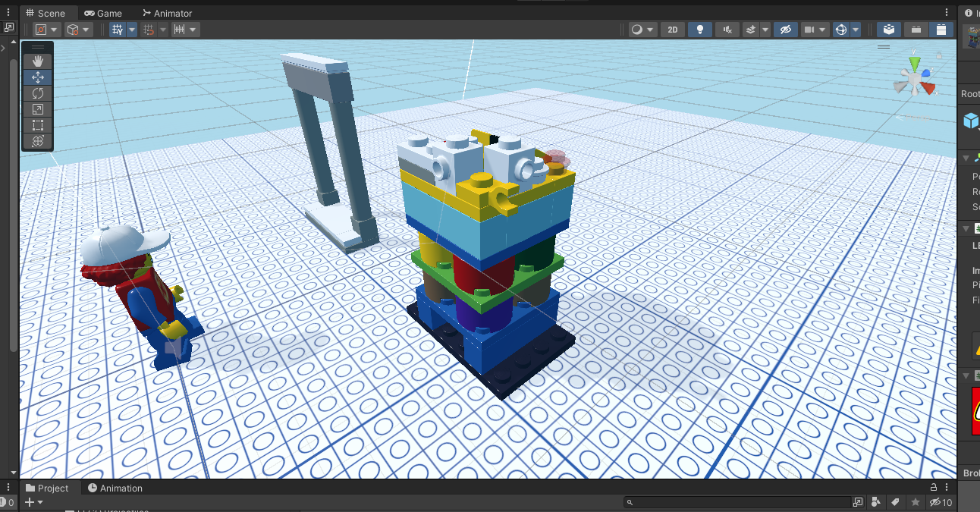Select the Rect Transform tool
This screenshot has width=980, height=512.
coord(37,124)
